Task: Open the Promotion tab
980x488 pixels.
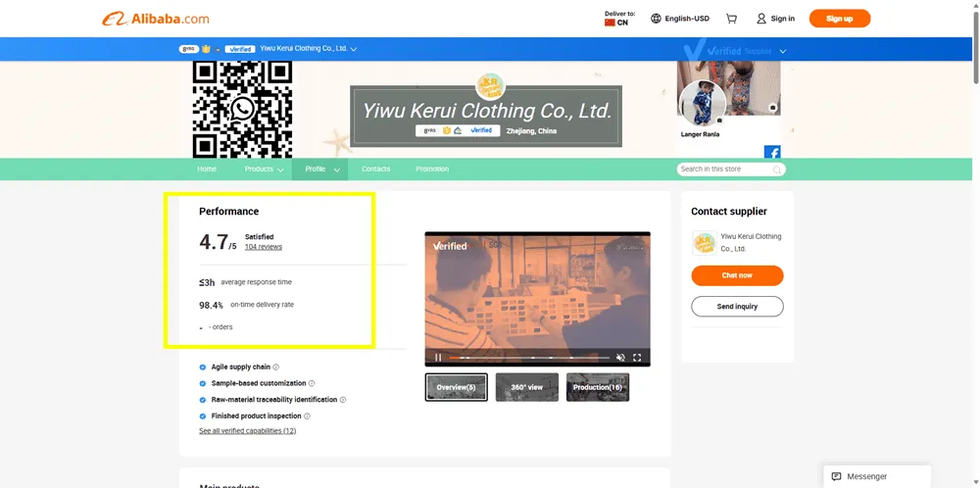Action: pyautogui.click(x=432, y=170)
